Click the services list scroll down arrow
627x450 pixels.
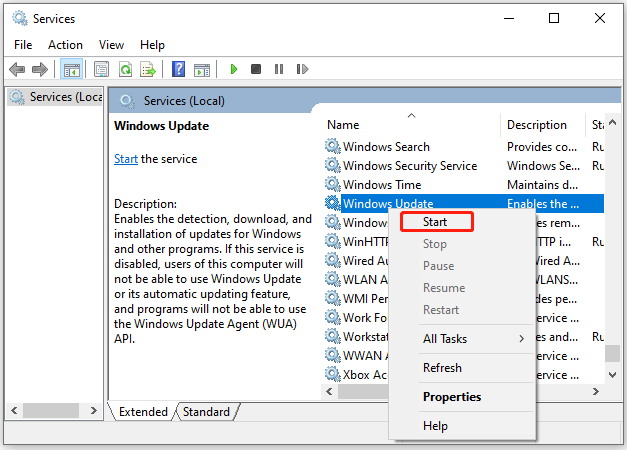(x=613, y=375)
